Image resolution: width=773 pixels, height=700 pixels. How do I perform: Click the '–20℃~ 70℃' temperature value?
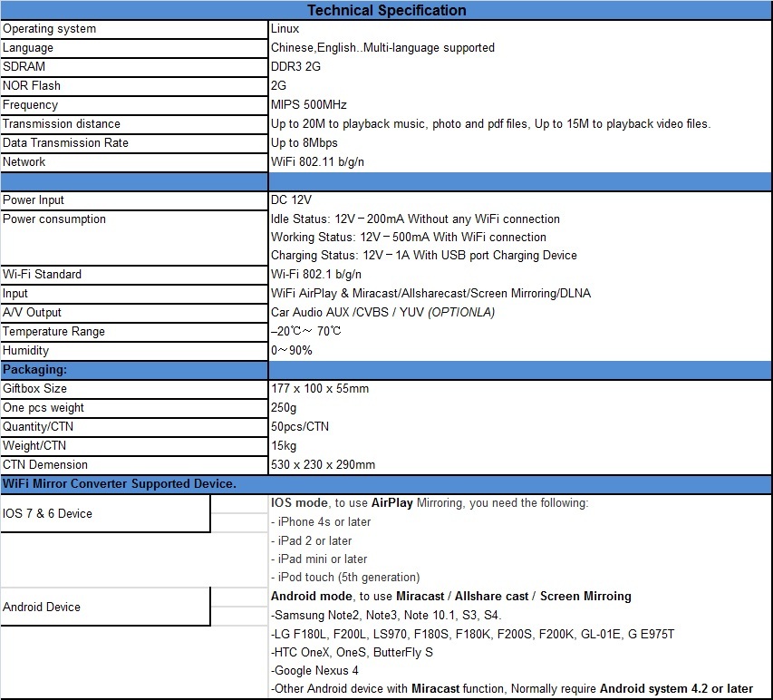coord(305,331)
